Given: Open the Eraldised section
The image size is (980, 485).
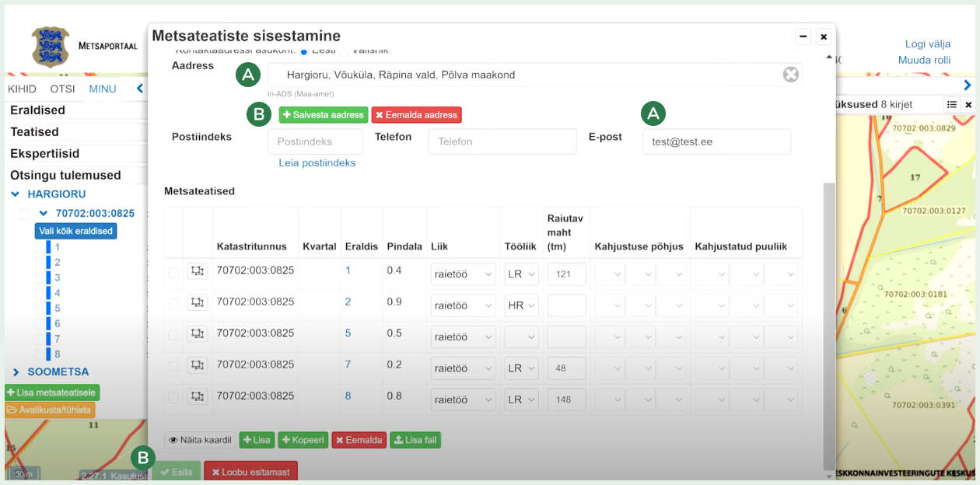Looking at the screenshot, I should click(x=37, y=110).
